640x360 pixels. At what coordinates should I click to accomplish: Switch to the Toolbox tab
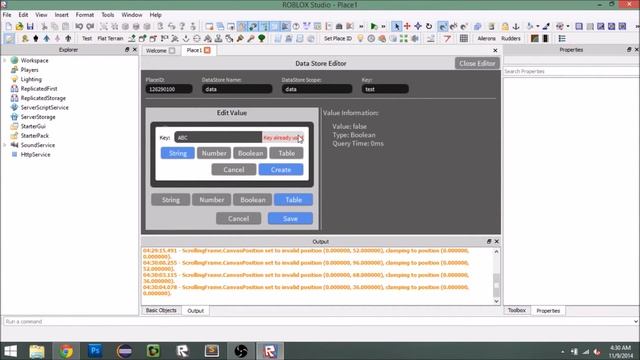[517, 310]
